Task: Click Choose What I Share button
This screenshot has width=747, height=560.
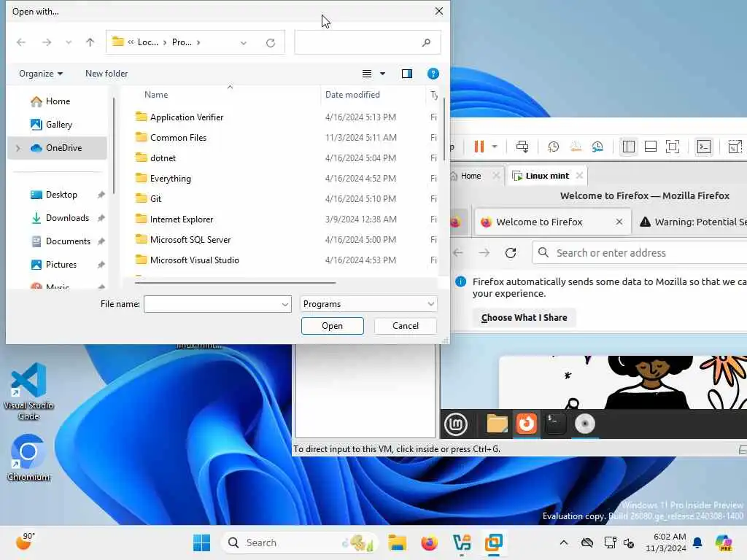Action: pos(524,318)
